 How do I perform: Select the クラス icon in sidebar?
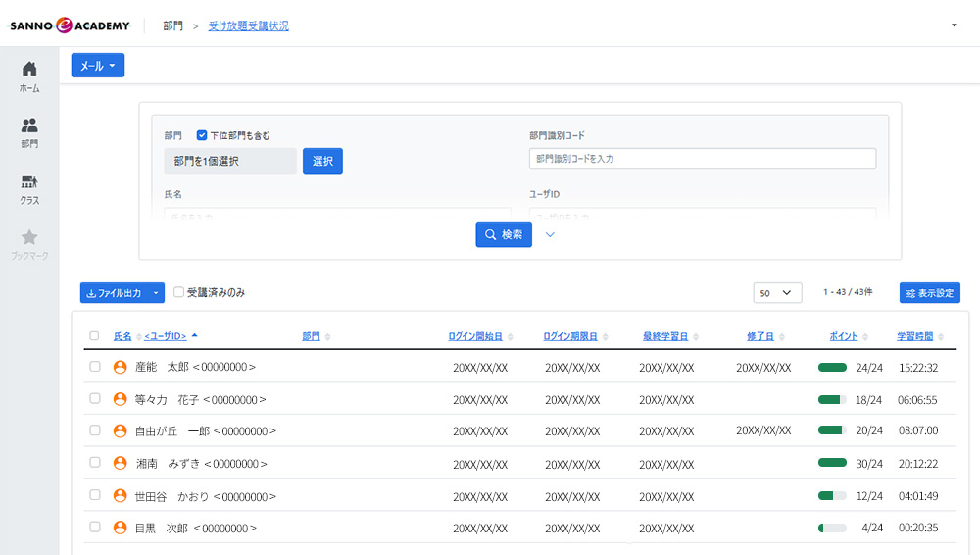pyautogui.click(x=29, y=181)
